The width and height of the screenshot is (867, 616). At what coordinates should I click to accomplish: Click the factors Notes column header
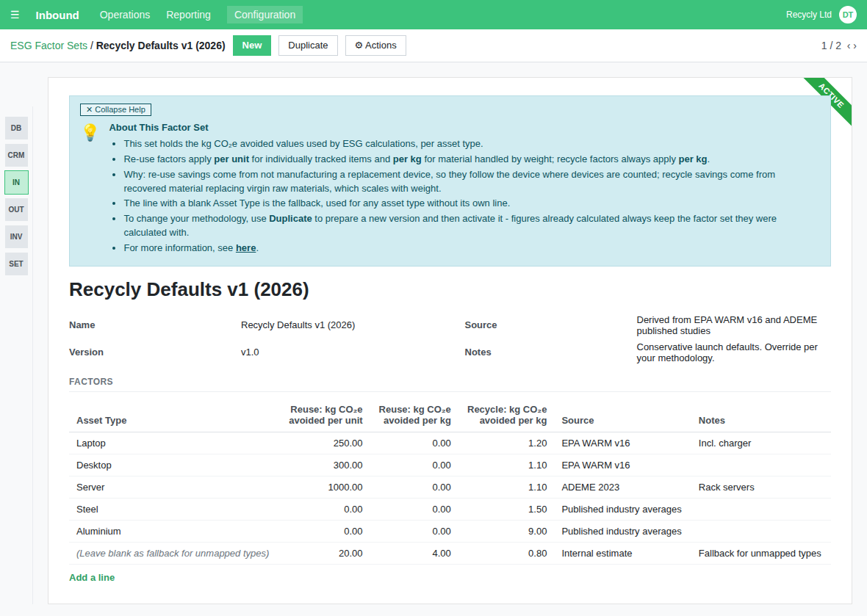tap(712, 421)
